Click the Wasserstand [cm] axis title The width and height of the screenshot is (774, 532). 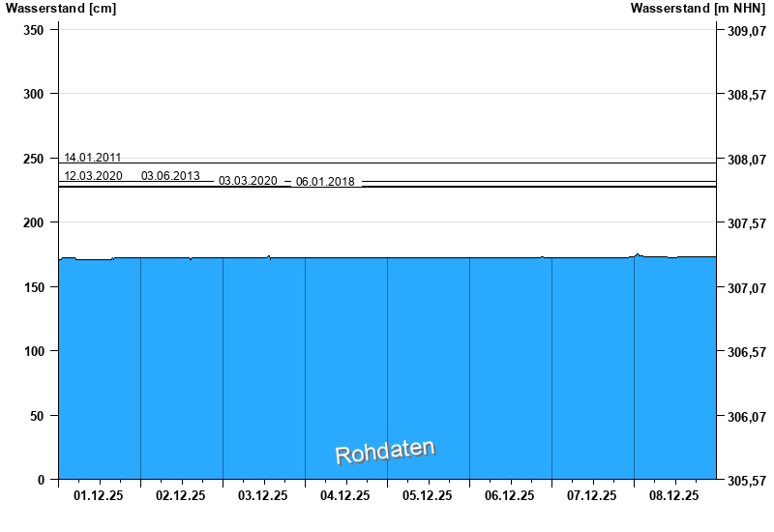click(x=61, y=9)
